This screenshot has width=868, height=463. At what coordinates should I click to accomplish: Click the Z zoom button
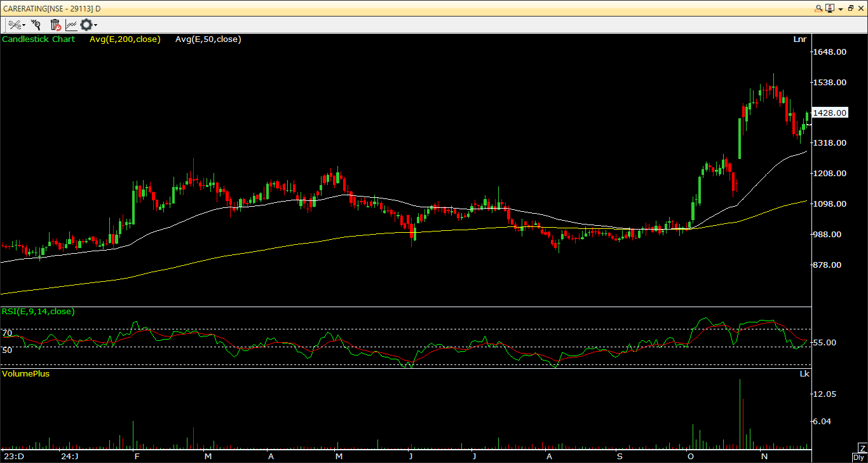[x=862, y=448]
